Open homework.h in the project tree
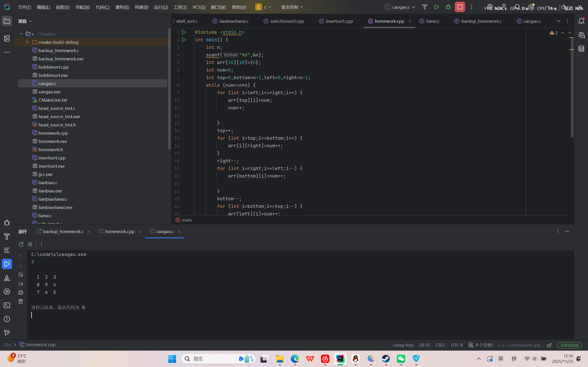 51,150
